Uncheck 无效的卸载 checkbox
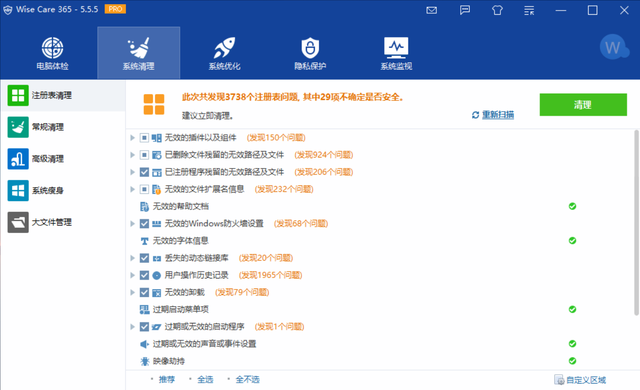The image size is (640, 390). [x=144, y=292]
